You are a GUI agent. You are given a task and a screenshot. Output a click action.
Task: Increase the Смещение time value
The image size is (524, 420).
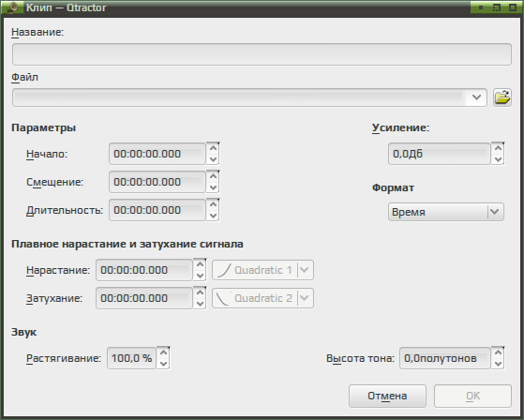click(213, 175)
